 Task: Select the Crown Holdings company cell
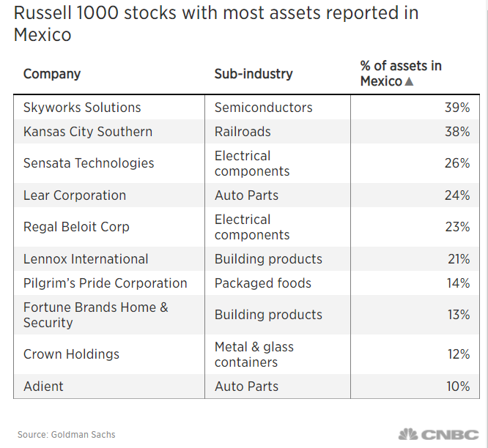(71, 354)
